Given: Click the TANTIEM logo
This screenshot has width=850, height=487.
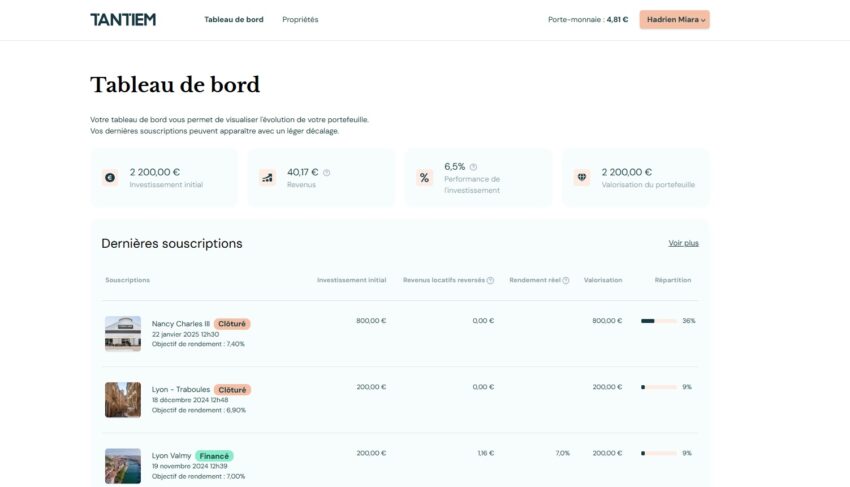Looking at the screenshot, I should click(x=122, y=19).
